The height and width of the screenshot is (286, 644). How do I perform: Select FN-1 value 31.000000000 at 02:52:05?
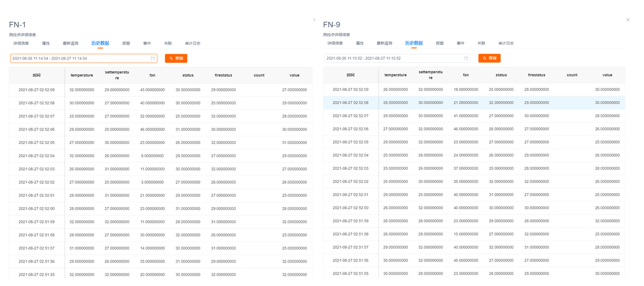pos(295,142)
